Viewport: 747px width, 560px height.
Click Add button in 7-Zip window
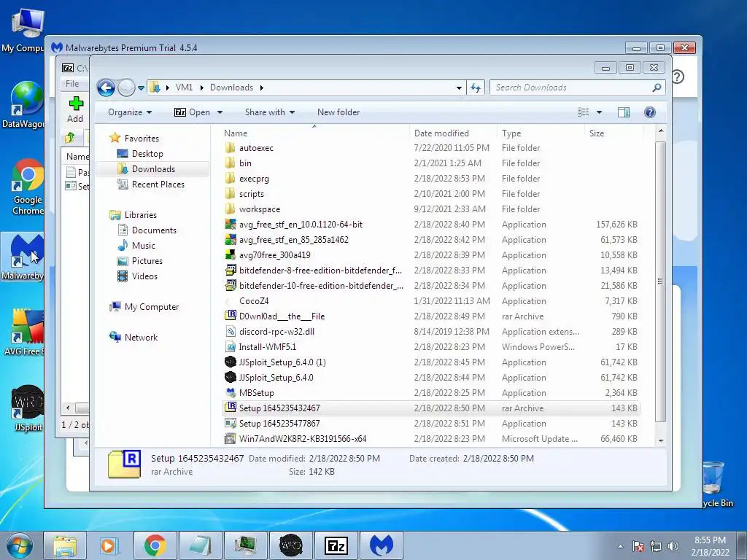point(75,109)
